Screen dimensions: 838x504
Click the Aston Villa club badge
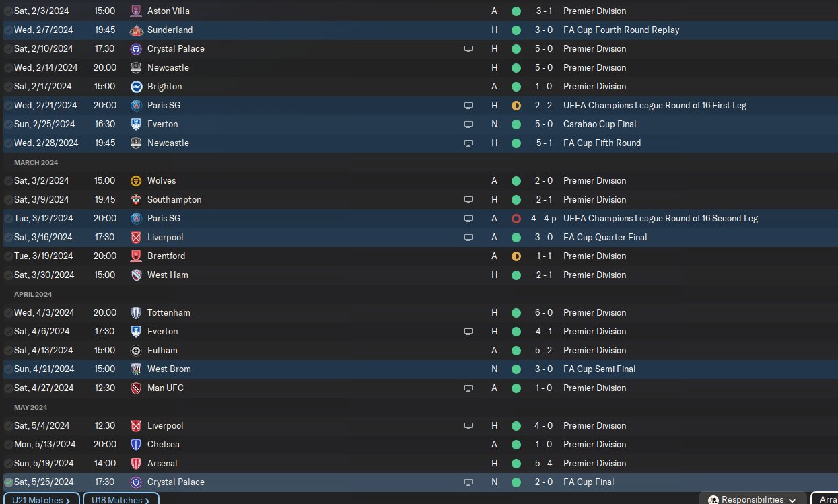tap(136, 11)
